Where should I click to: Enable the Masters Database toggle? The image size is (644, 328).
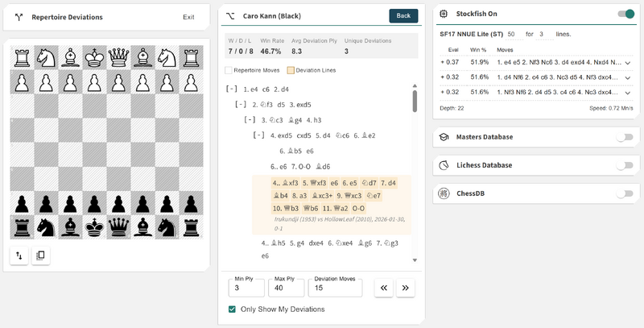click(x=624, y=137)
